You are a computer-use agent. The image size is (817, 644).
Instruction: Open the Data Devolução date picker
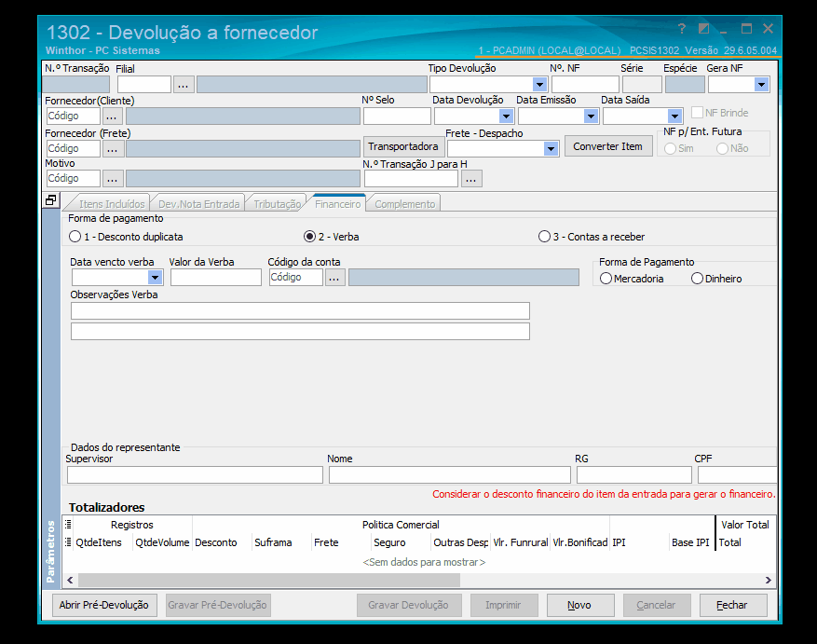pos(506,116)
